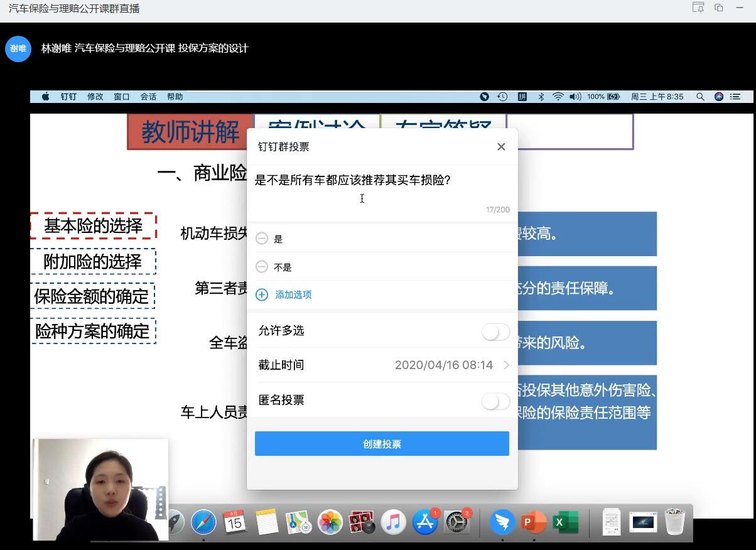Screen dimensions: 756x550
Task: Expand 截止时间 deadline picker chevron
Action: coord(506,365)
